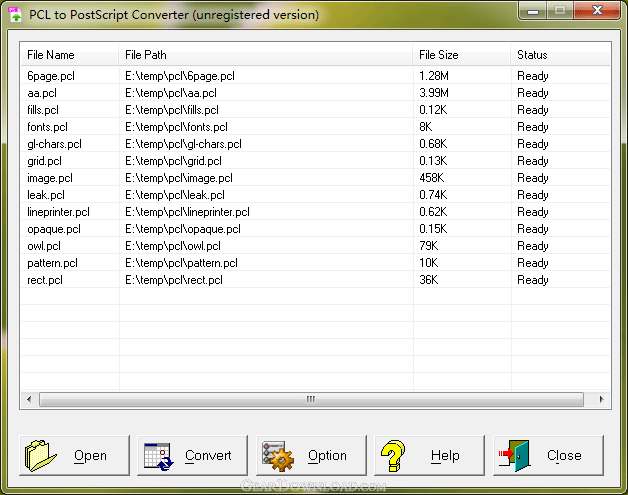Click path E:\temp\pcl\fills.pcl
The width and height of the screenshot is (628, 495).
pyautogui.click(x=172, y=110)
